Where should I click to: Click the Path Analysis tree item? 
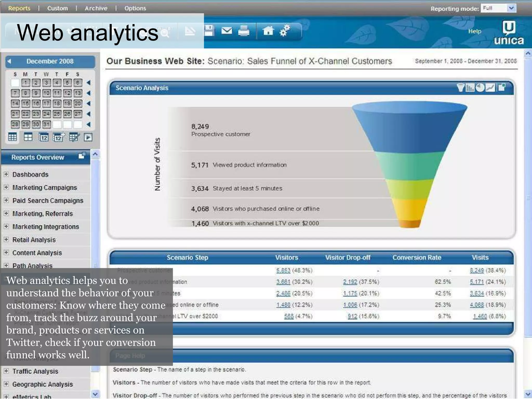tap(32, 265)
